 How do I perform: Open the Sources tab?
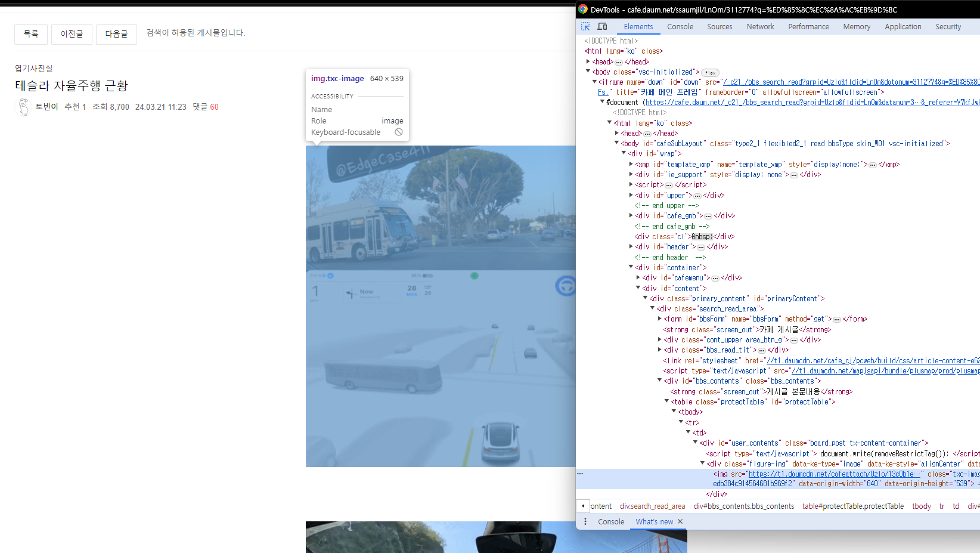click(720, 27)
